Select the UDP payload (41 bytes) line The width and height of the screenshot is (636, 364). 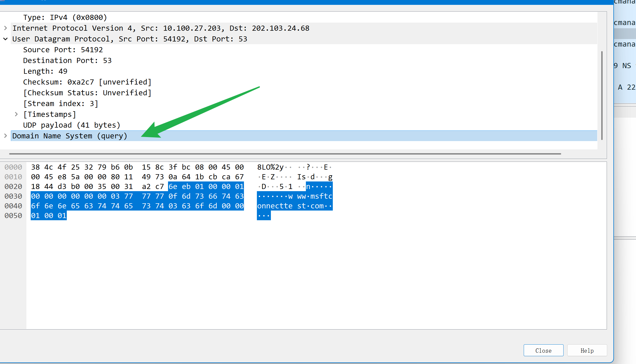tap(72, 125)
